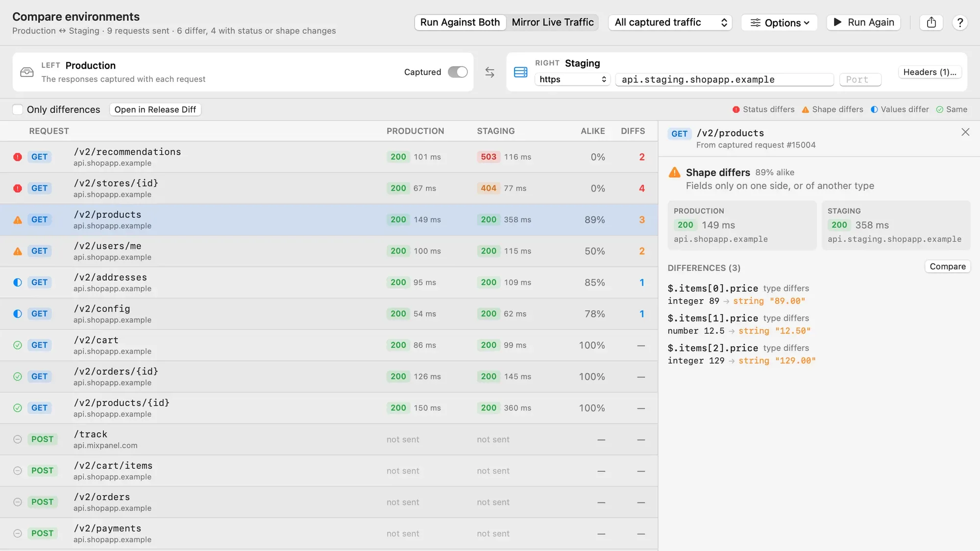
Task: Click the share icon in the toolbar
Action: [x=931, y=23]
